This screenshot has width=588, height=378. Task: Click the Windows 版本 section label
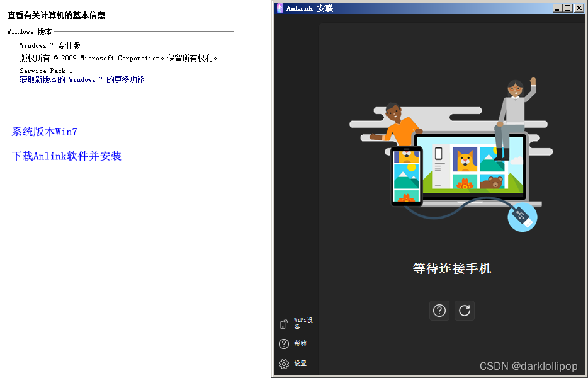pyautogui.click(x=30, y=32)
